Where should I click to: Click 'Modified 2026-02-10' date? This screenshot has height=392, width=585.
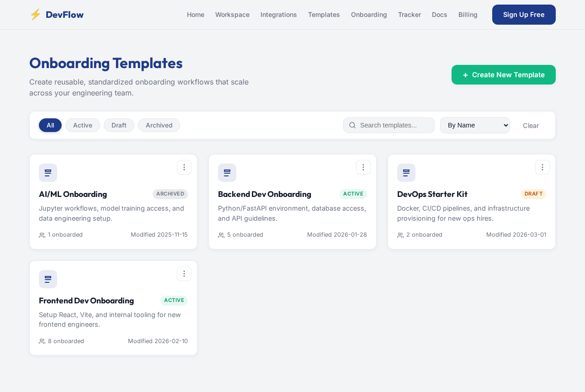click(x=158, y=341)
